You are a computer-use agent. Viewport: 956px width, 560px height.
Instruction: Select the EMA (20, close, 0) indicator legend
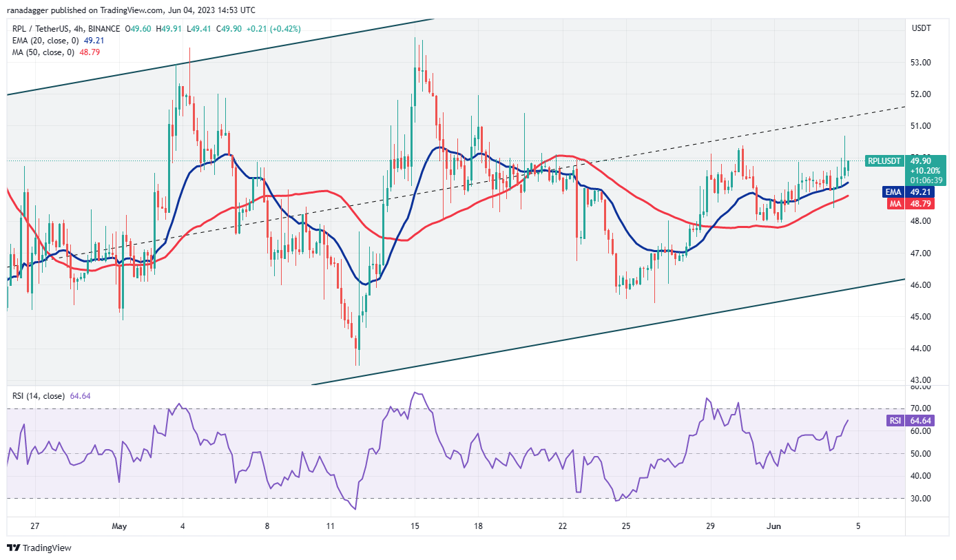pos(43,39)
